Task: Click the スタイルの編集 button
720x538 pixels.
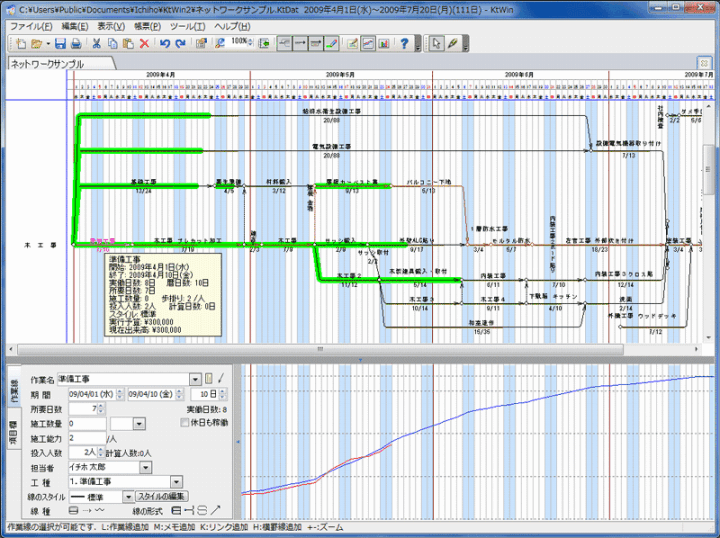Action: [161, 496]
